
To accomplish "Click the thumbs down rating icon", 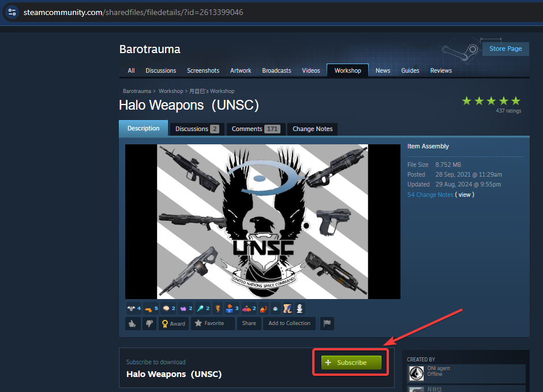I will pyautogui.click(x=149, y=323).
